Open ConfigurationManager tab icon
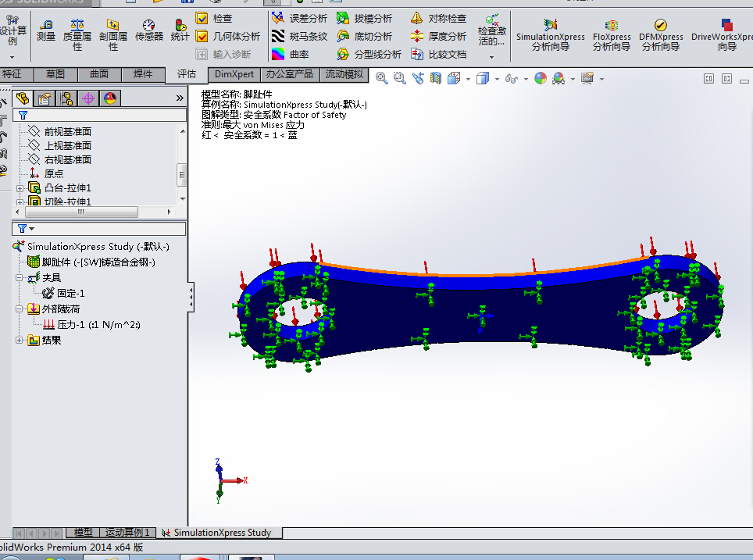The width and height of the screenshot is (753, 560). click(x=66, y=98)
